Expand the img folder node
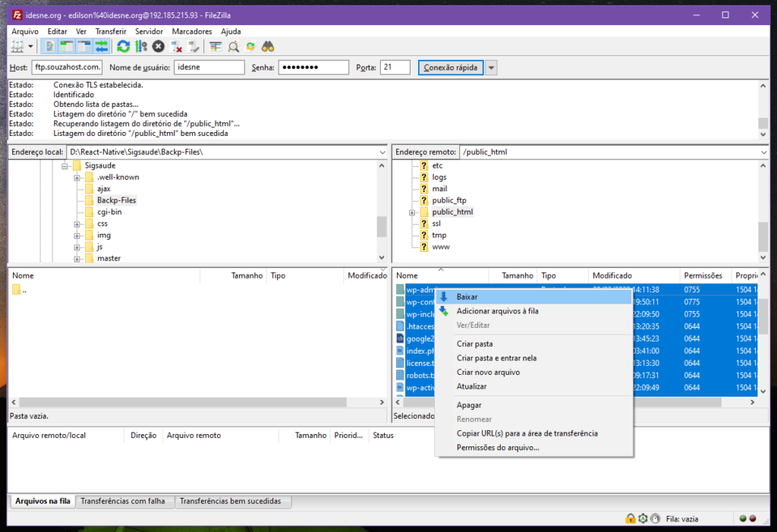Viewport: 777px width, 532px height. (77, 235)
